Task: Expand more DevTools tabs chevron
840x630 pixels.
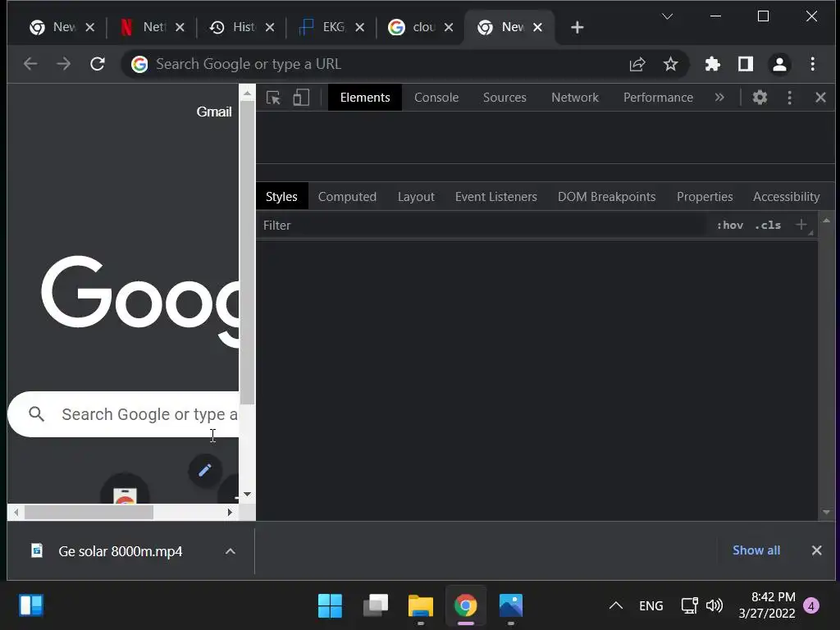Action: click(719, 98)
